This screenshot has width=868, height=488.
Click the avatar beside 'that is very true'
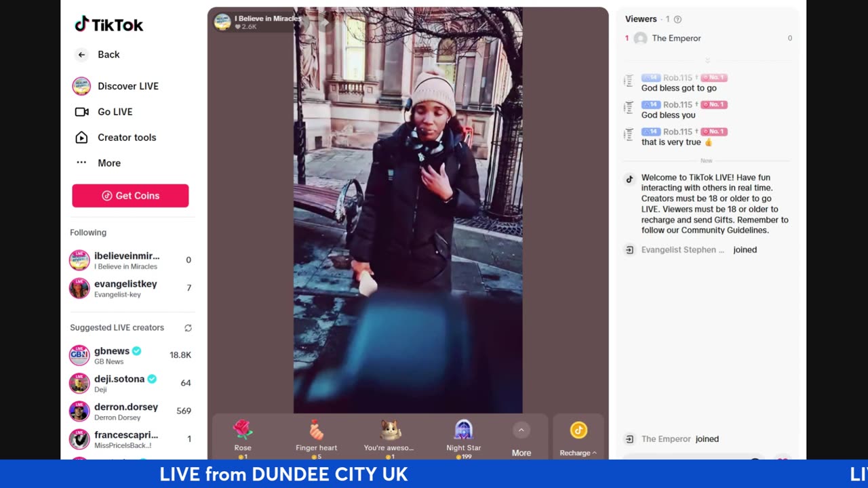pyautogui.click(x=629, y=136)
